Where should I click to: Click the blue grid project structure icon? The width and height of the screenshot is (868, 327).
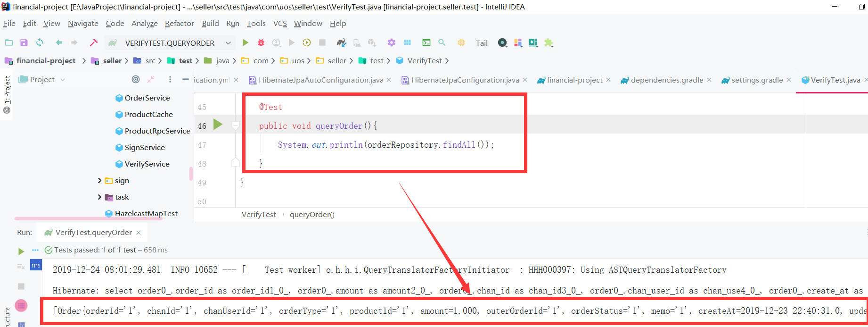tap(408, 42)
